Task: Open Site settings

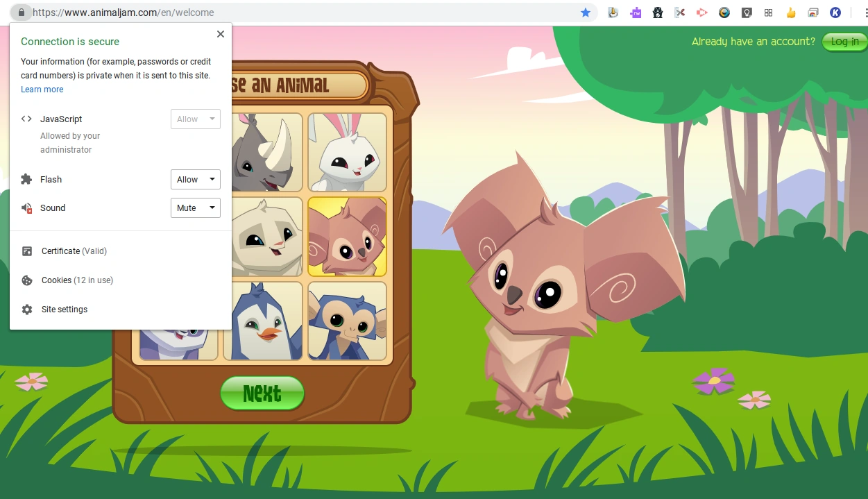Action: click(x=65, y=310)
